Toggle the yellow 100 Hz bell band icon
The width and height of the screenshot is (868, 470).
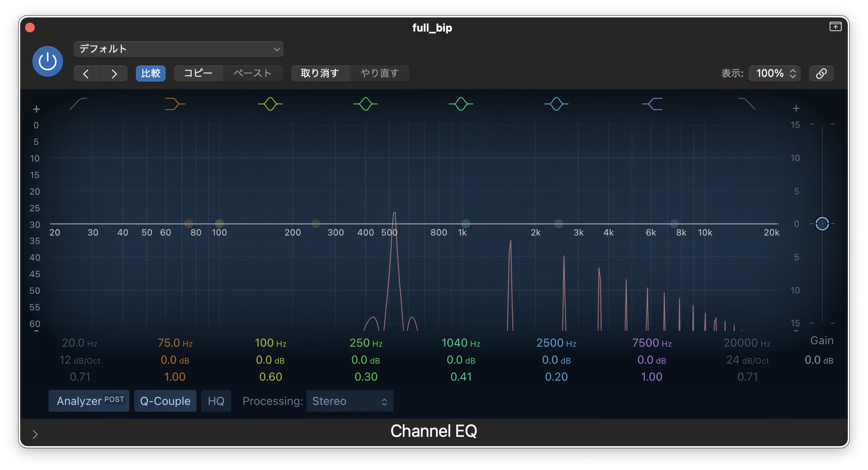[x=270, y=104]
